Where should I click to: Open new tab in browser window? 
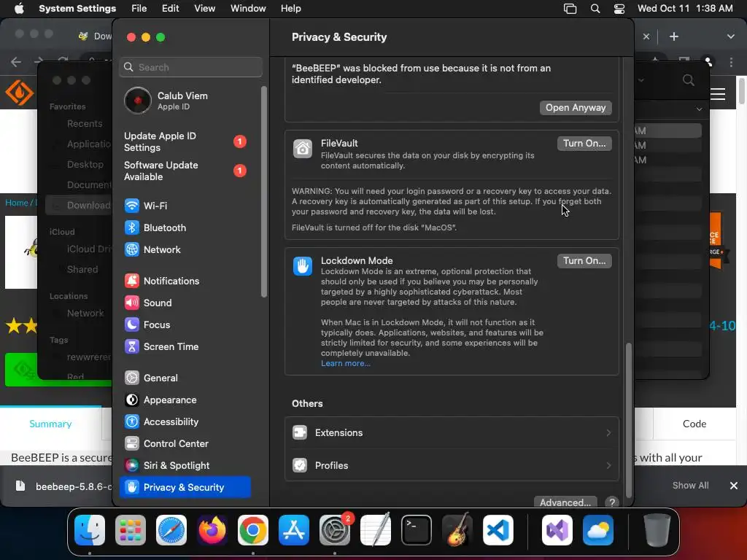[673, 36]
